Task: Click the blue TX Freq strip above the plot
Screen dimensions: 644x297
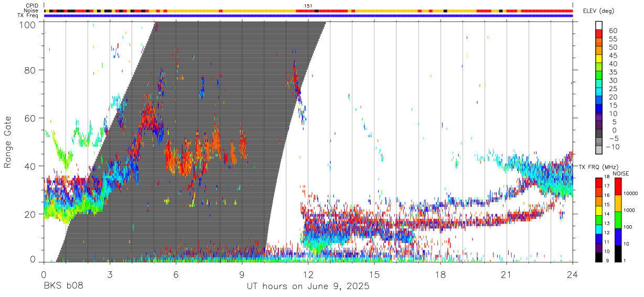Action: coord(308,16)
